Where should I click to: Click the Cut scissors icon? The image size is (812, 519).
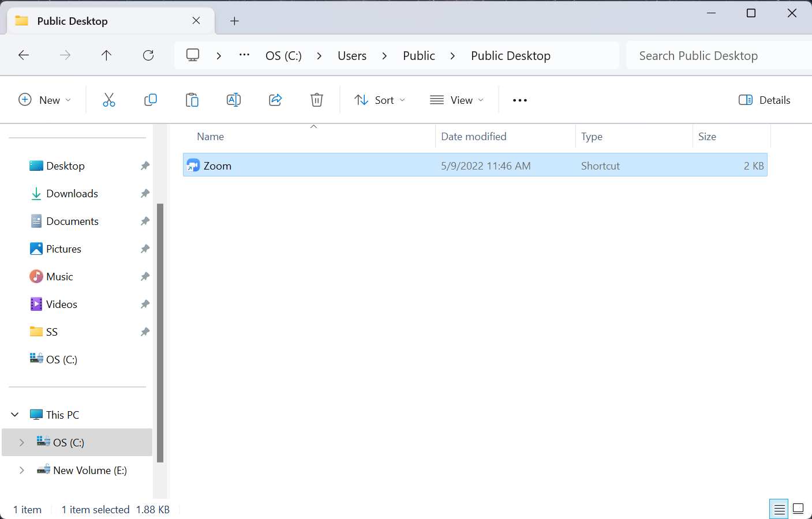tap(109, 100)
